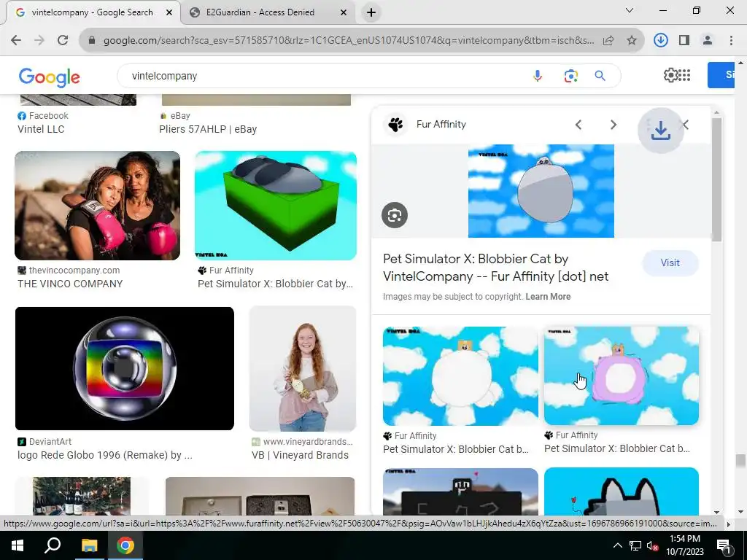
Task: Open the notification center icon
Action: [x=724, y=545]
